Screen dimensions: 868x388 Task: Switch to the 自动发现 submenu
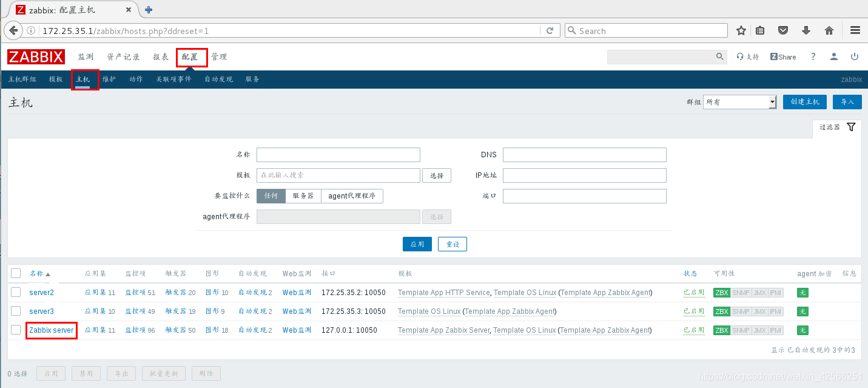click(x=218, y=80)
